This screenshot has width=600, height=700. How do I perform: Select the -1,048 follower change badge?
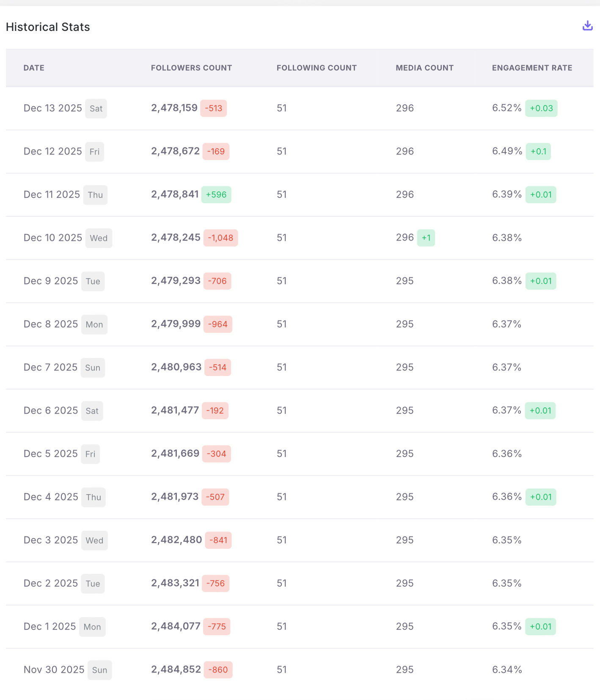tap(220, 238)
